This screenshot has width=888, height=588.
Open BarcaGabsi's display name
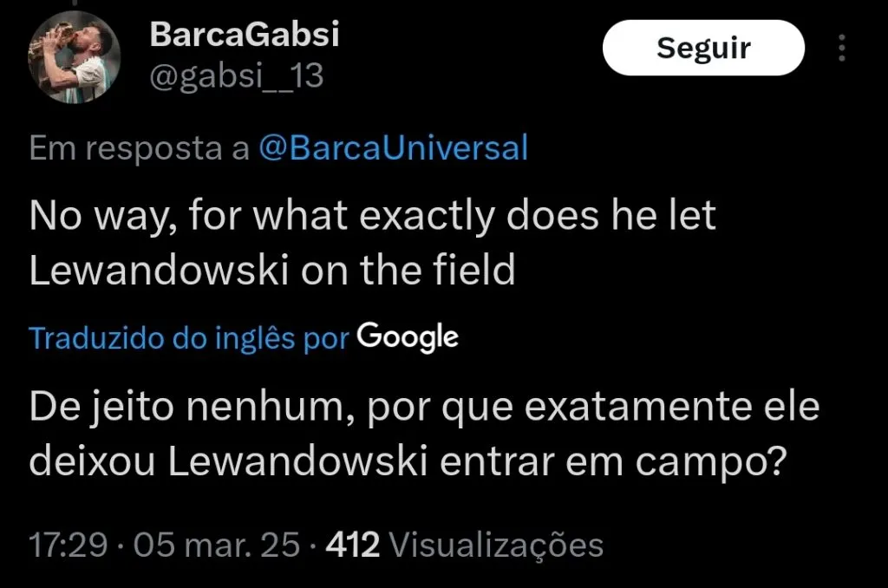pos(245,35)
